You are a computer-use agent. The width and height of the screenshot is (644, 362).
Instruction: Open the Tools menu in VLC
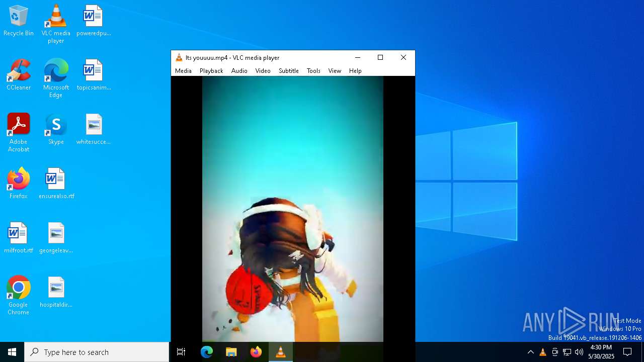pos(313,71)
